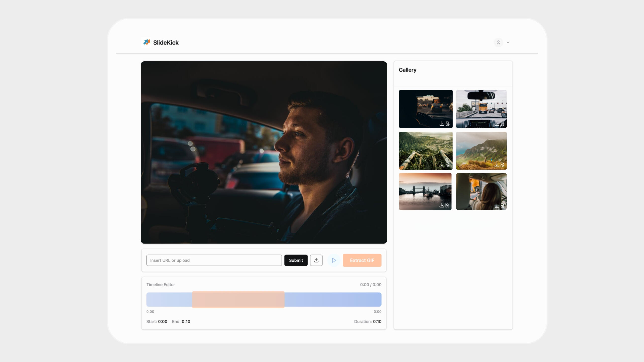Click the Gallery panel heading
Image resolution: width=644 pixels, height=362 pixels.
407,70
